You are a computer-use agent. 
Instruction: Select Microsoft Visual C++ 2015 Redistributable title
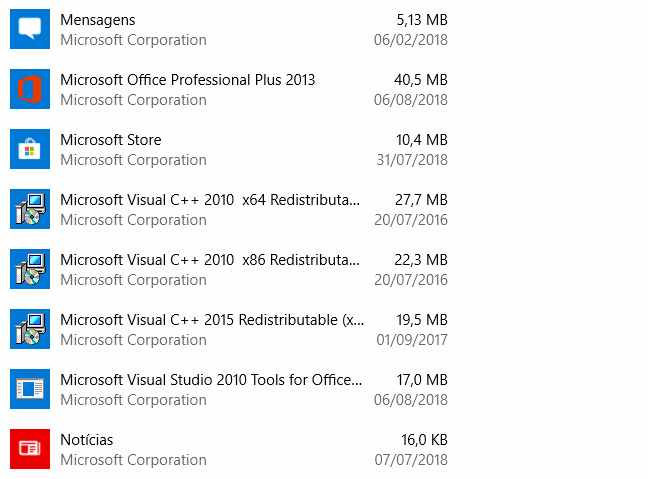[x=212, y=320]
